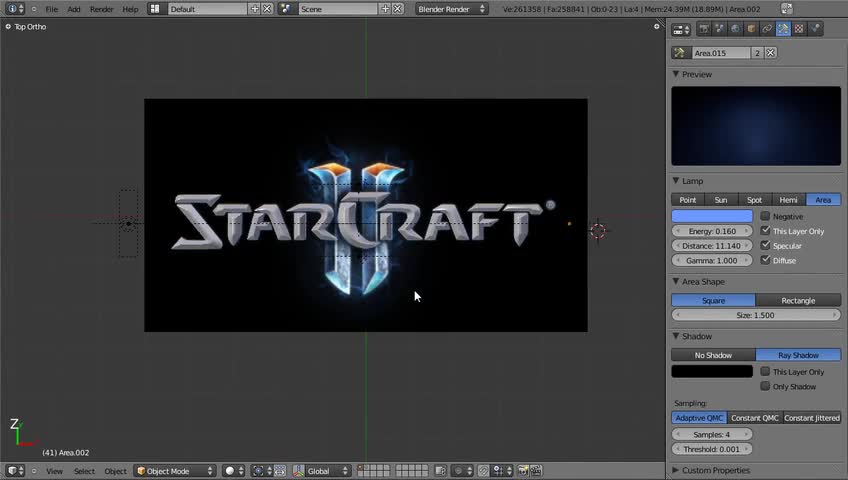Open the 3D viewport Select menu
The width and height of the screenshot is (848, 480).
point(84,471)
